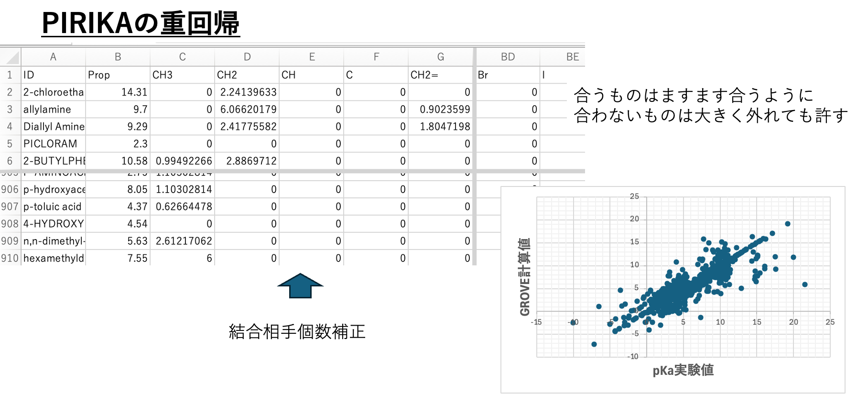
Task: Select row 906 header
Action: tap(10, 189)
